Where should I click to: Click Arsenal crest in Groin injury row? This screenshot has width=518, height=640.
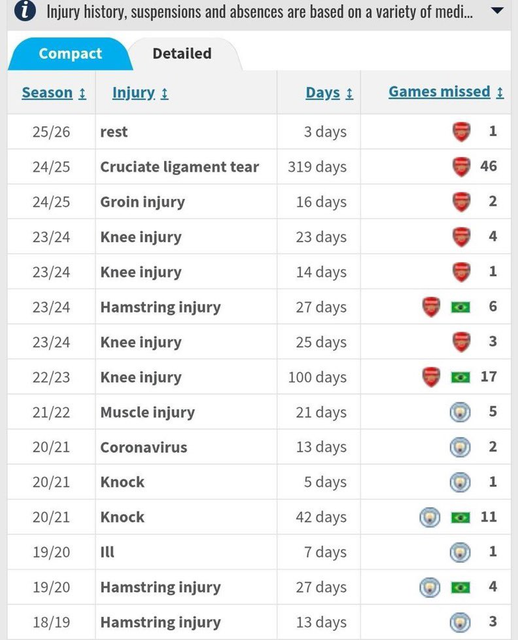point(461,202)
